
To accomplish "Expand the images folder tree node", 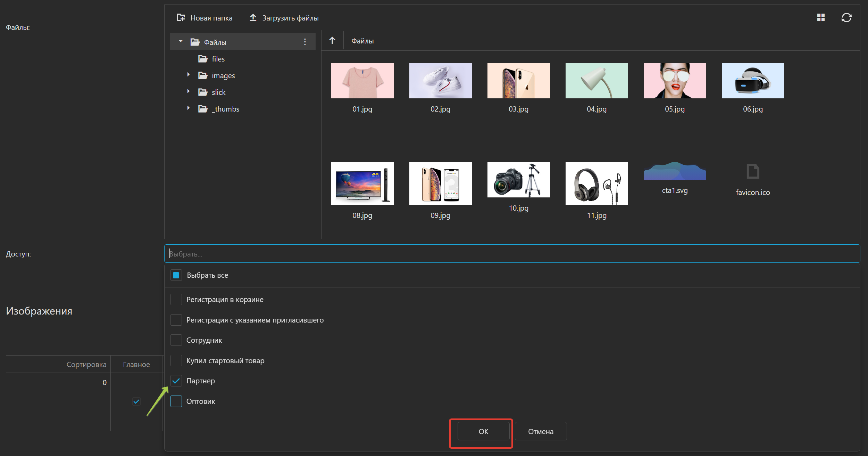I will tap(189, 75).
